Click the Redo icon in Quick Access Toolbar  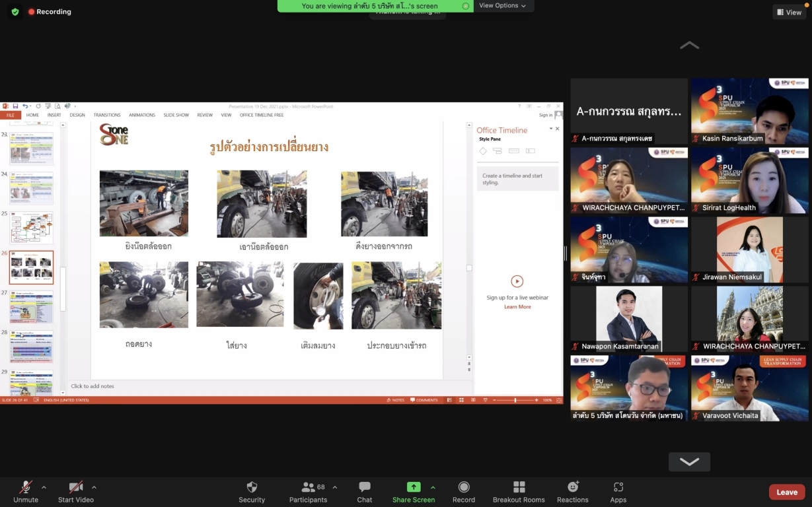coord(39,106)
